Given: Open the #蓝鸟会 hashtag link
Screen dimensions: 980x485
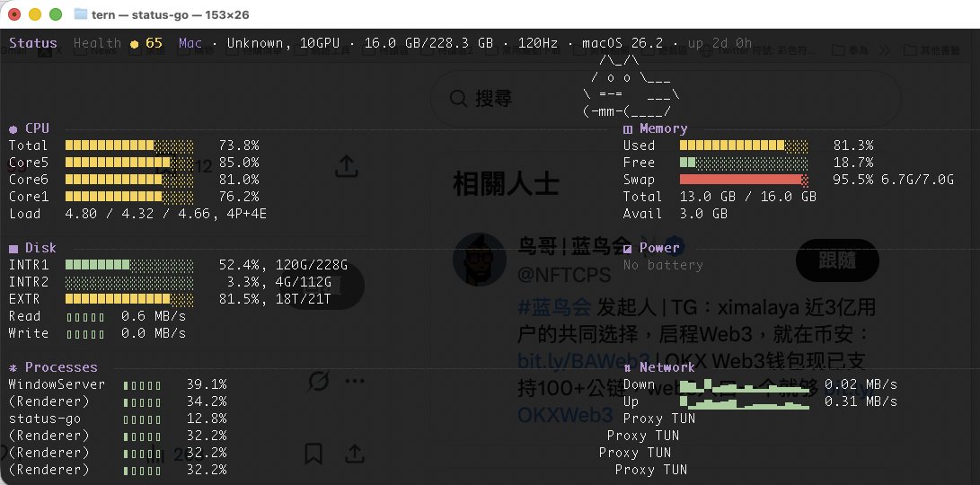Looking at the screenshot, I should pyautogui.click(x=553, y=307).
